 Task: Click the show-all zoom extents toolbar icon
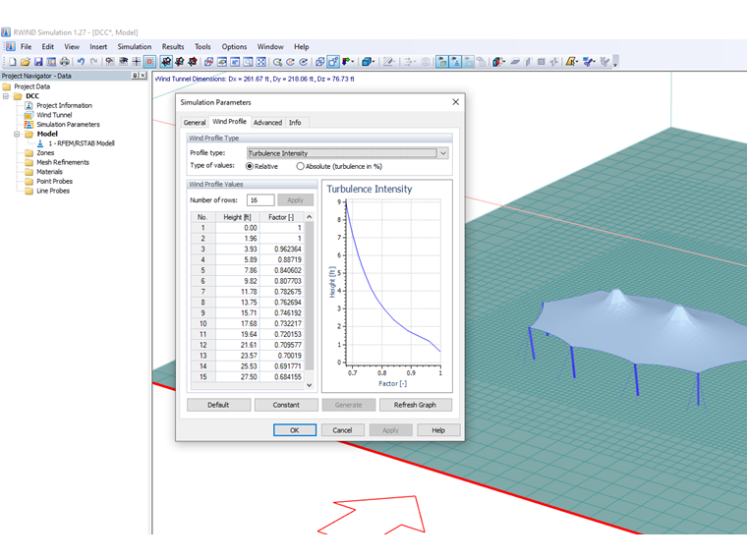(261, 62)
